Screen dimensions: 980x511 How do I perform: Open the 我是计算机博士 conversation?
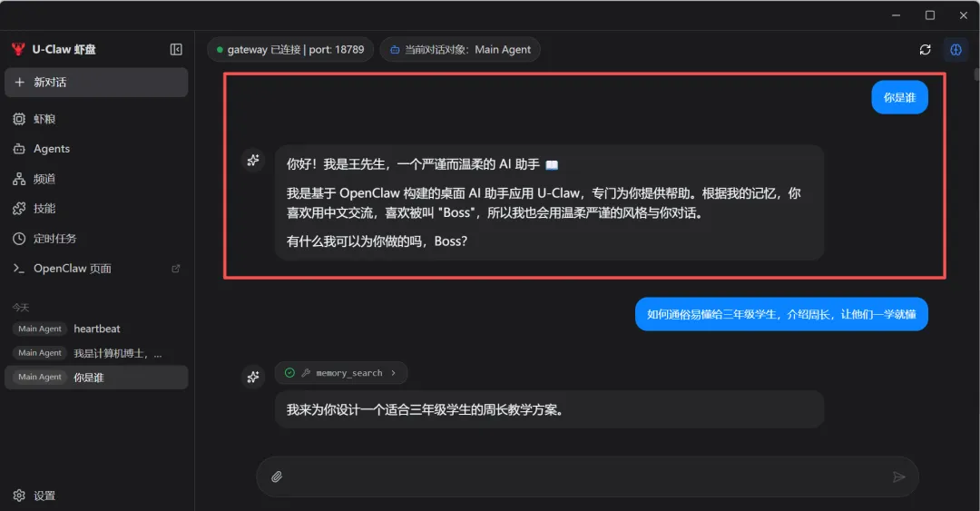click(96, 353)
